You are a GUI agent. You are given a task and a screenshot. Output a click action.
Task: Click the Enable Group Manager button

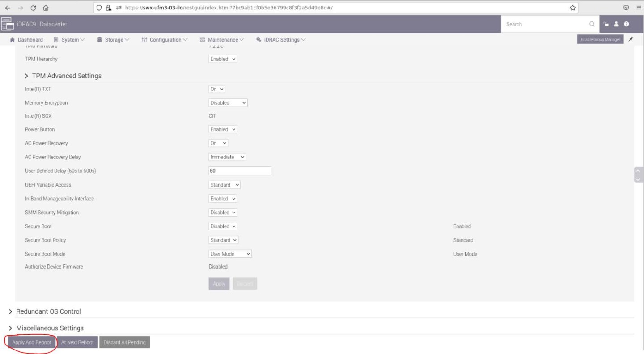pyautogui.click(x=600, y=39)
